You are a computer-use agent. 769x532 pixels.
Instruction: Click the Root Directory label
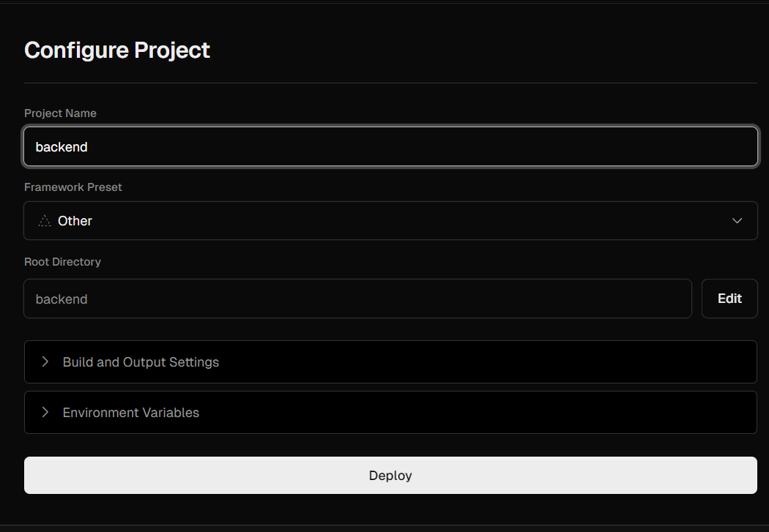(x=62, y=262)
